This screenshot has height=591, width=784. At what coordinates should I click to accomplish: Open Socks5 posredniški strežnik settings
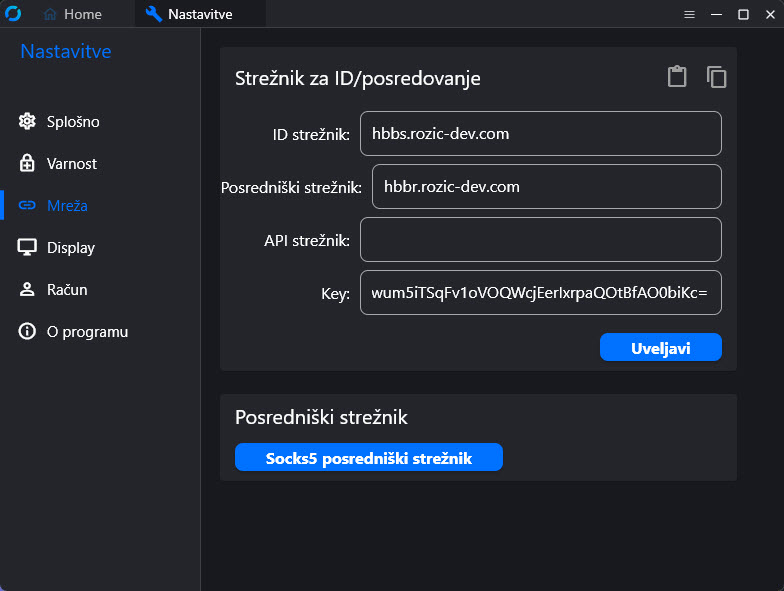click(x=368, y=457)
